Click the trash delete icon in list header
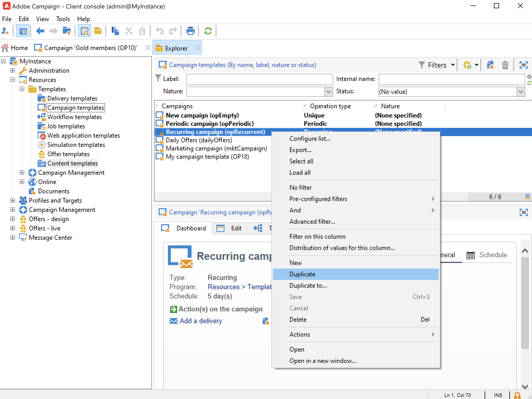The width and height of the screenshot is (532, 399). [x=505, y=65]
